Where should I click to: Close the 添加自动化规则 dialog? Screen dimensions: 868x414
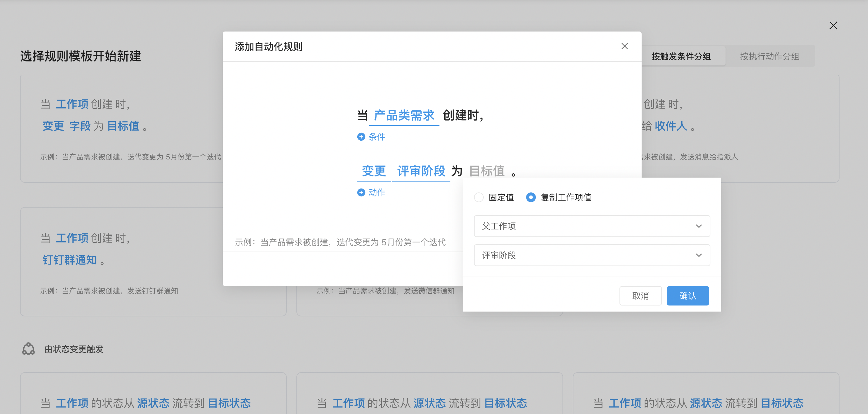624,46
